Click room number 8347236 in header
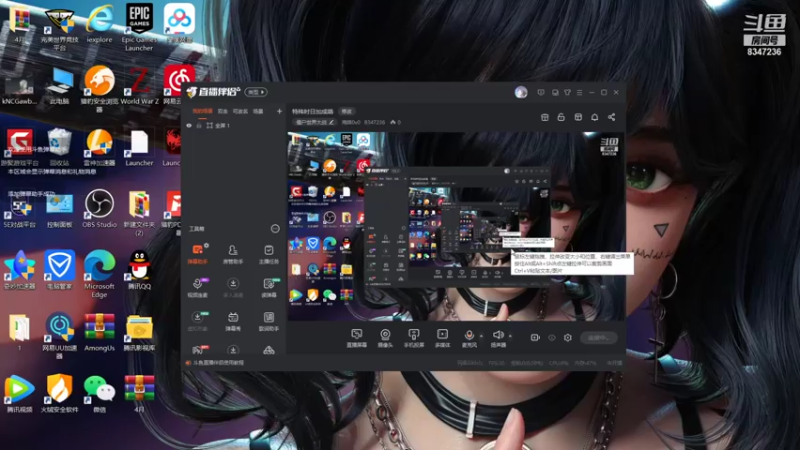 (x=374, y=122)
